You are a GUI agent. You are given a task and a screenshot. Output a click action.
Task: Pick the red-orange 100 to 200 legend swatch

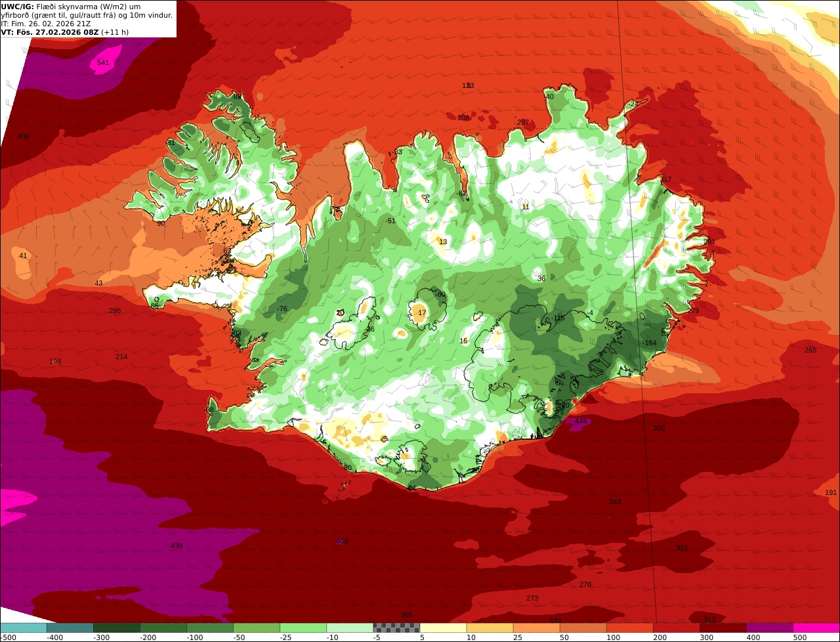pos(629,628)
